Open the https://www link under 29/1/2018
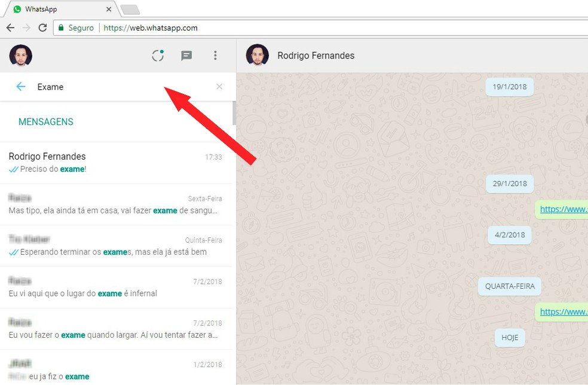The width and height of the screenshot is (588, 385). pyautogui.click(x=563, y=209)
